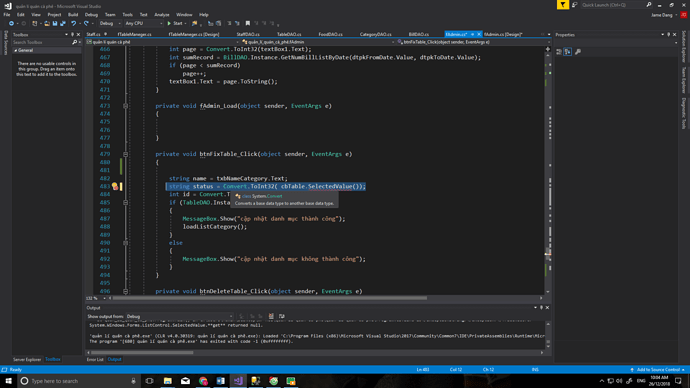The width and height of the screenshot is (690, 388).
Task: Click the yellow notifications filter flag icon
Action: (562, 5)
